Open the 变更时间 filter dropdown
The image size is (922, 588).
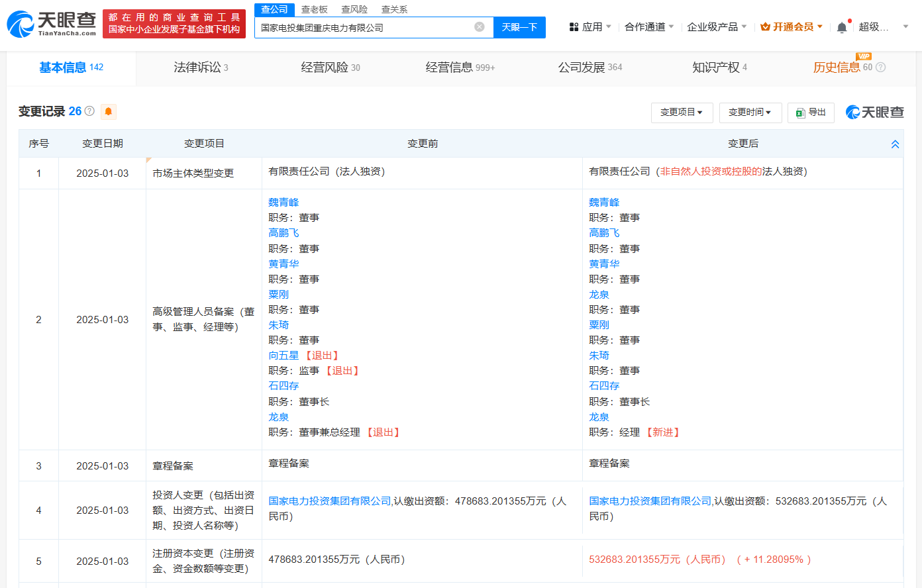tap(750, 113)
